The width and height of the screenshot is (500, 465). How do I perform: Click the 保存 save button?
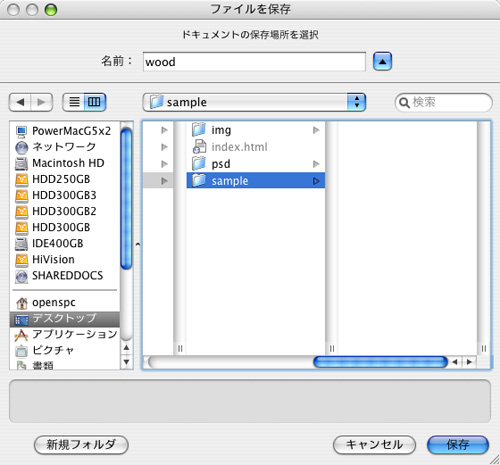pyautogui.click(x=458, y=445)
